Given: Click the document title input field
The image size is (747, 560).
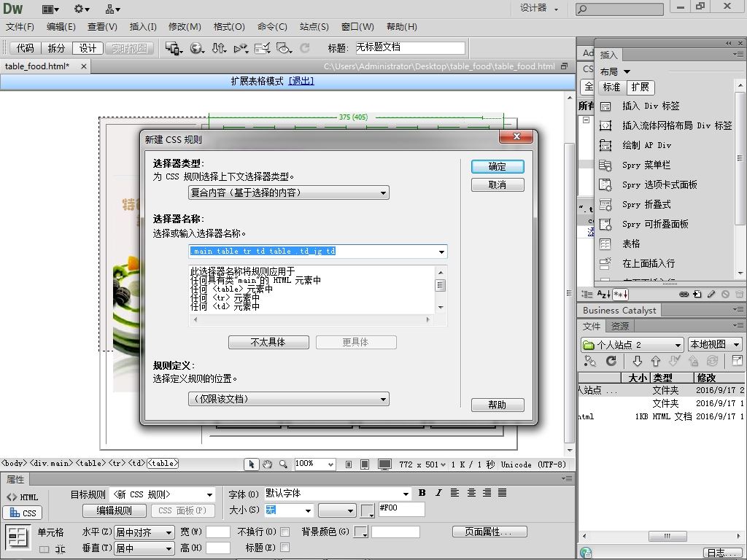Looking at the screenshot, I should coord(410,47).
